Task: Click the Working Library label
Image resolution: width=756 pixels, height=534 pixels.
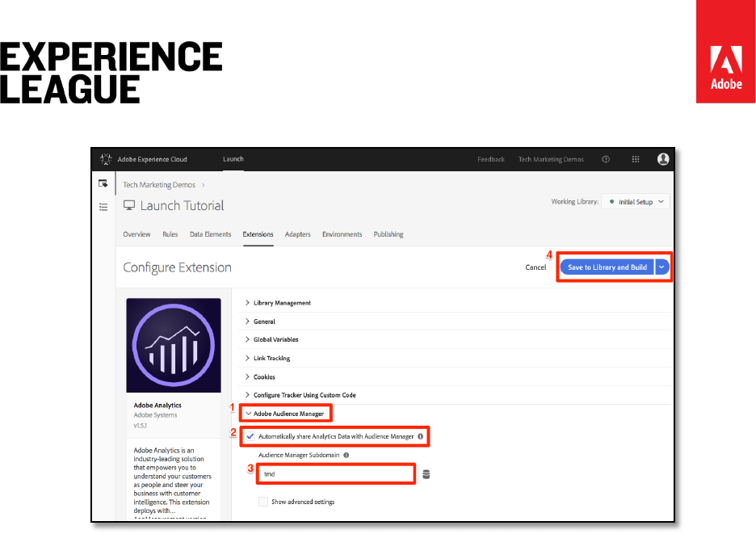Action: [575, 202]
